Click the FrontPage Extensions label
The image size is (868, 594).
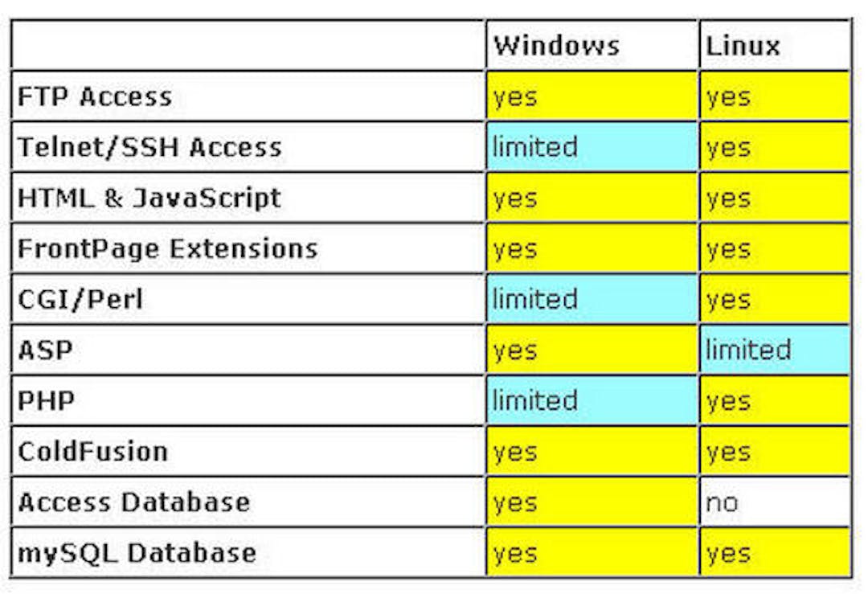(168, 248)
